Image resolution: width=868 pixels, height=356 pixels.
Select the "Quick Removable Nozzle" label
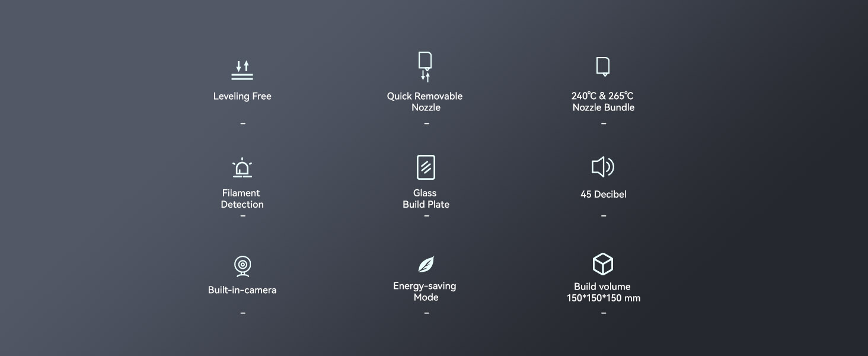pos(425,101)
